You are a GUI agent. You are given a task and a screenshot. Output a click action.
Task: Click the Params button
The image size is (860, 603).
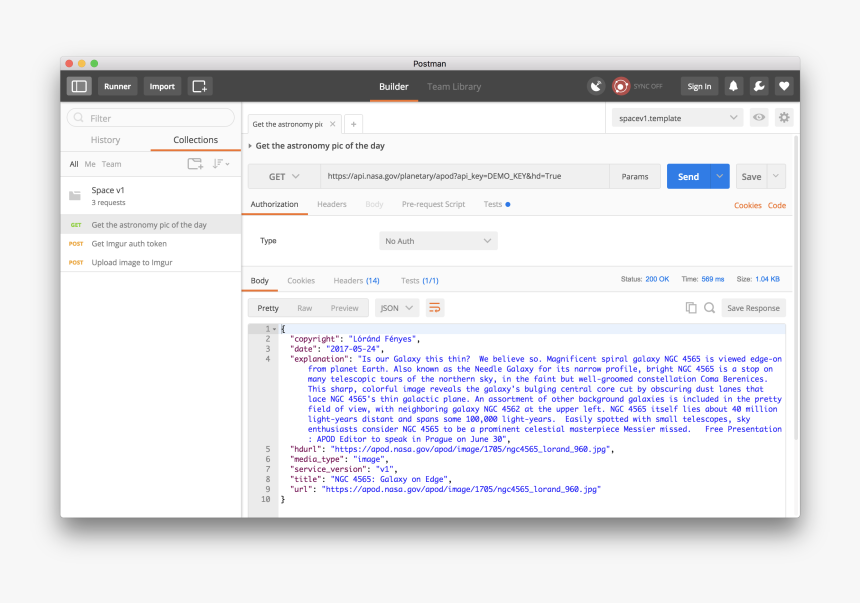tap(635, 177)
